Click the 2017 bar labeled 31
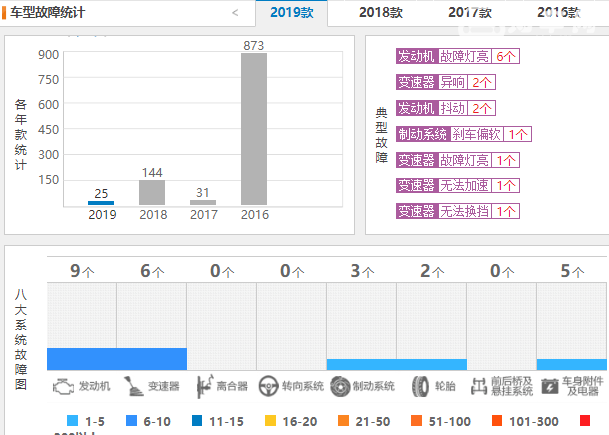The image size is (609, 435). [203, 202]
